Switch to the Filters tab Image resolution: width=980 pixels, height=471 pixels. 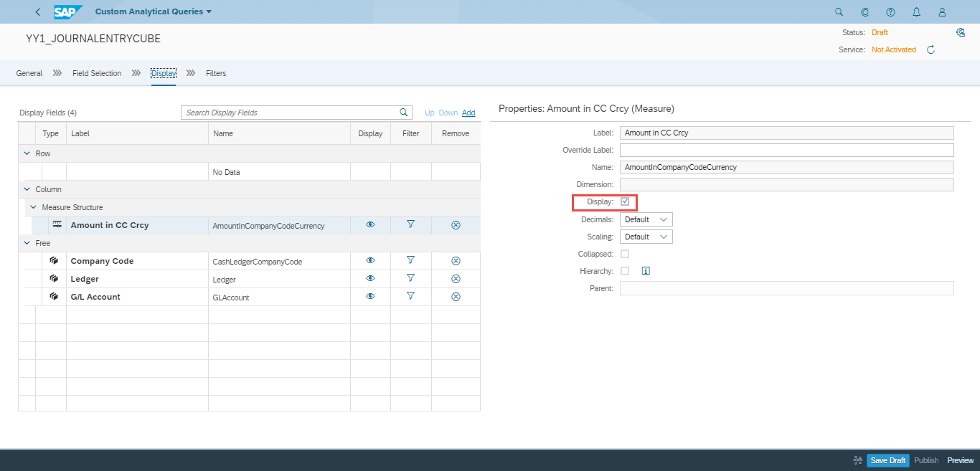pyautogui.click(x=216, y=73)
